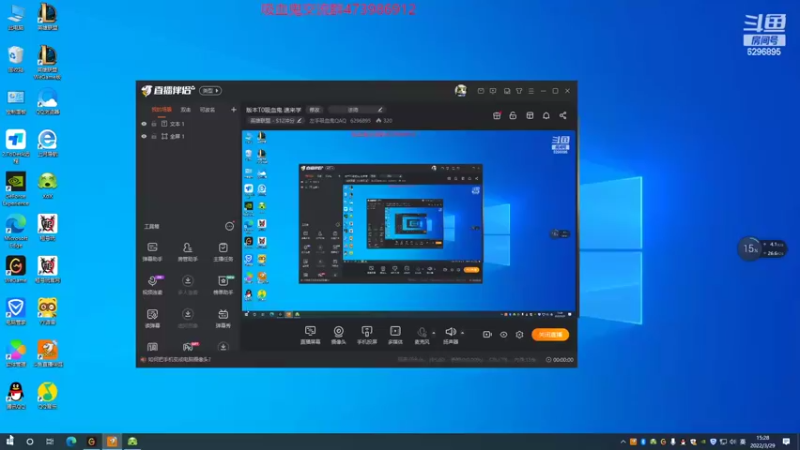
Task: Open the Windows Start menu
Action: [10, 441]
